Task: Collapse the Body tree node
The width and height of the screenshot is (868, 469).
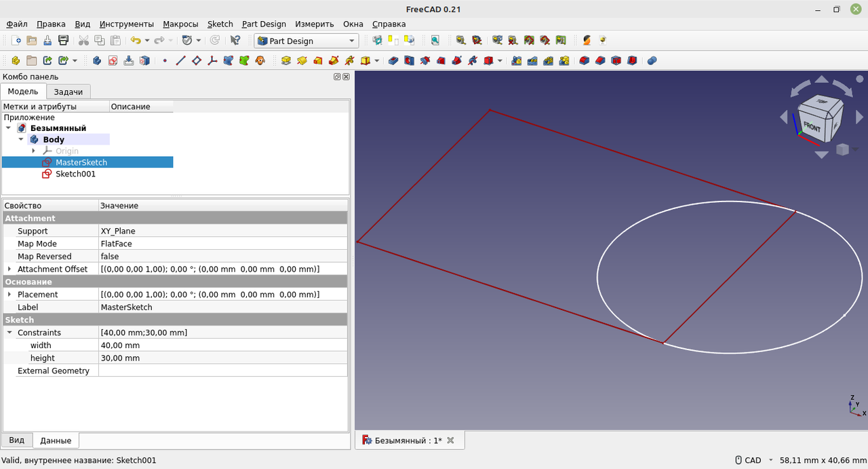Action: (21, 139)
